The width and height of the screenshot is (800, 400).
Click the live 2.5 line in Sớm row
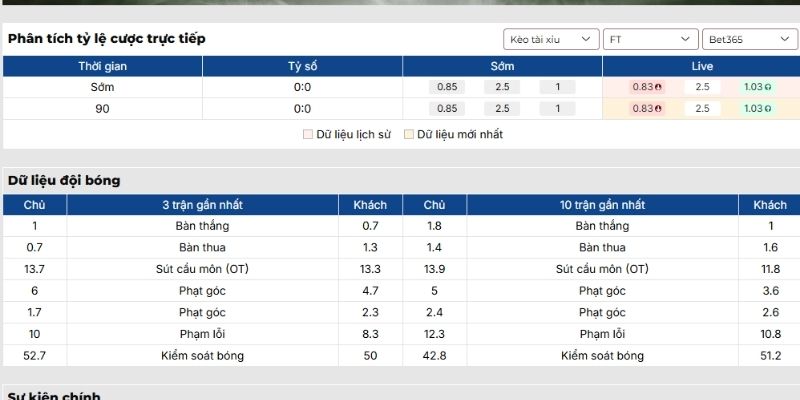pos(703,87)
